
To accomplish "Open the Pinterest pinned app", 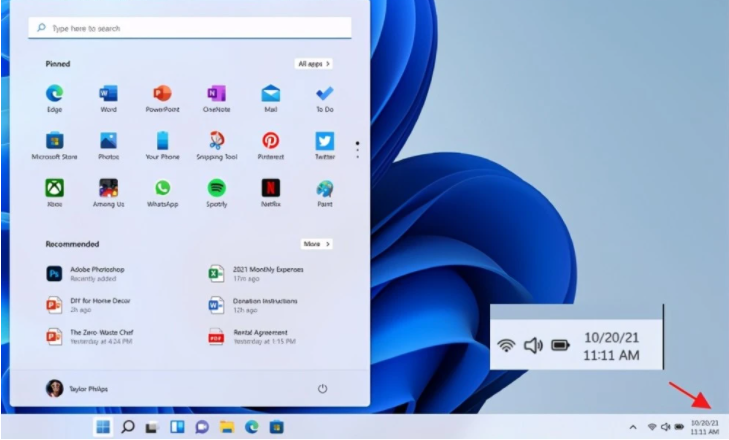I will pos(270,141).
